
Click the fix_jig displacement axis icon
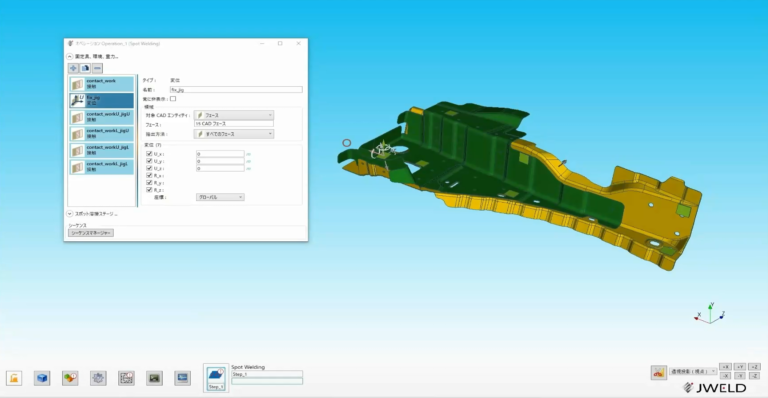77,100
